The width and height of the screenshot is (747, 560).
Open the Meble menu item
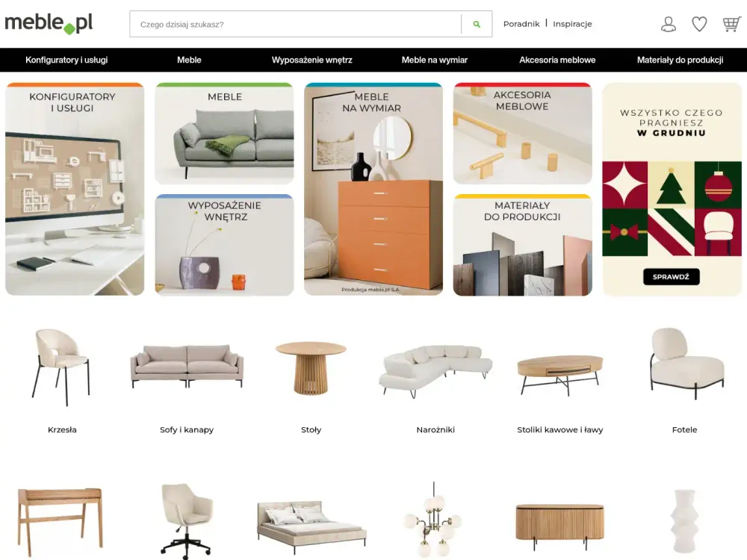pyautogui.click(x=189, y=60)
